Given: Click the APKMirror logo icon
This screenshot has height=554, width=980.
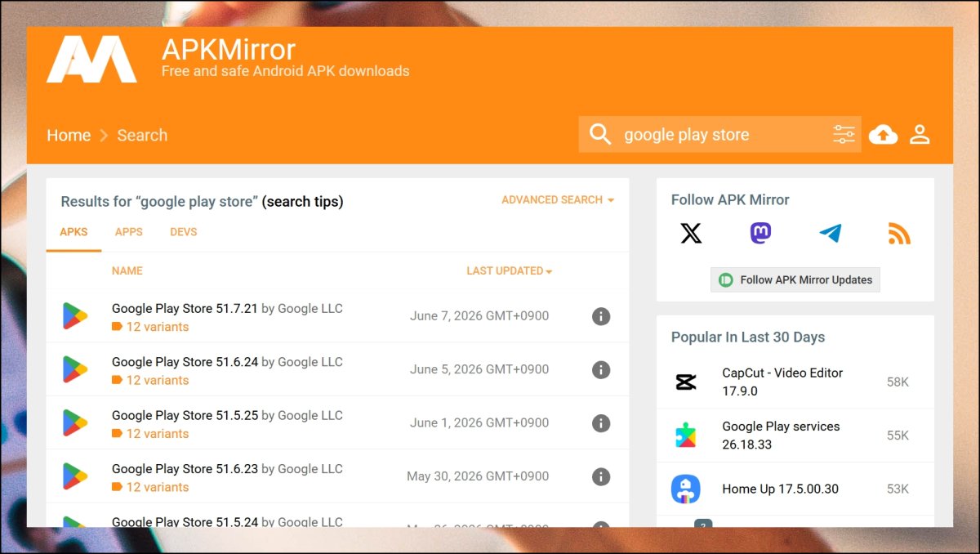Looking at the screenshot, I should (x=91, y=60).
